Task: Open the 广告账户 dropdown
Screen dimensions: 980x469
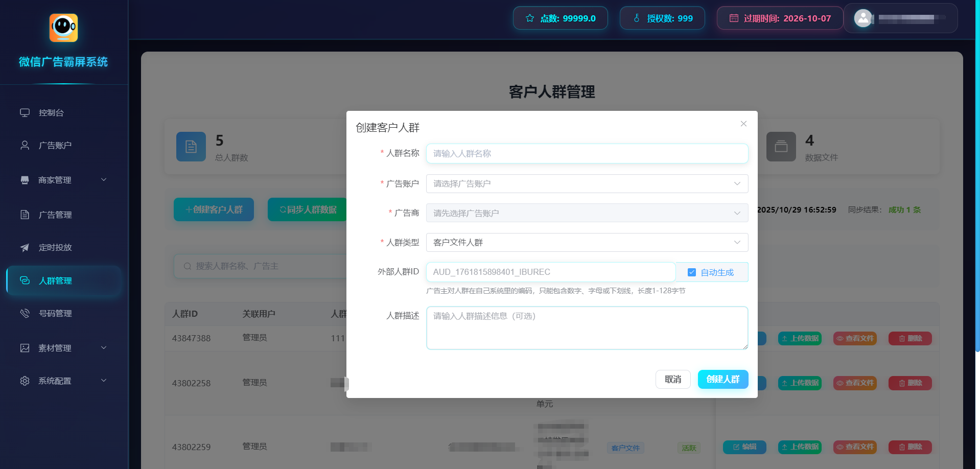Action: pos(587,184)
